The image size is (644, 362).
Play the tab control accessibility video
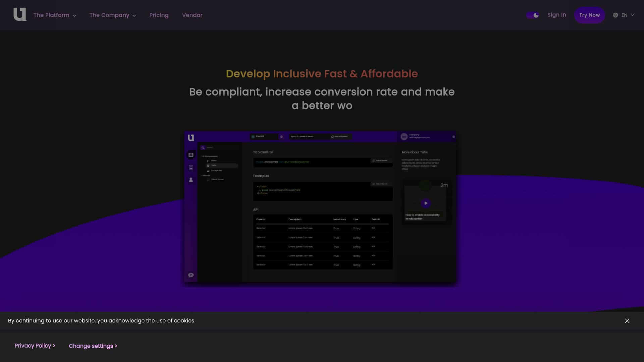[x=426, y=203]
